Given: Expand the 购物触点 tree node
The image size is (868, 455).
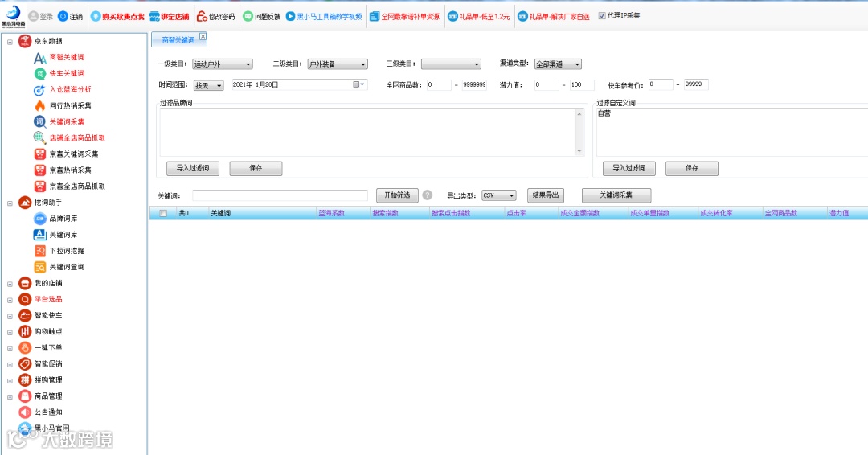Looking at the screenshot, I should (10, 332).
